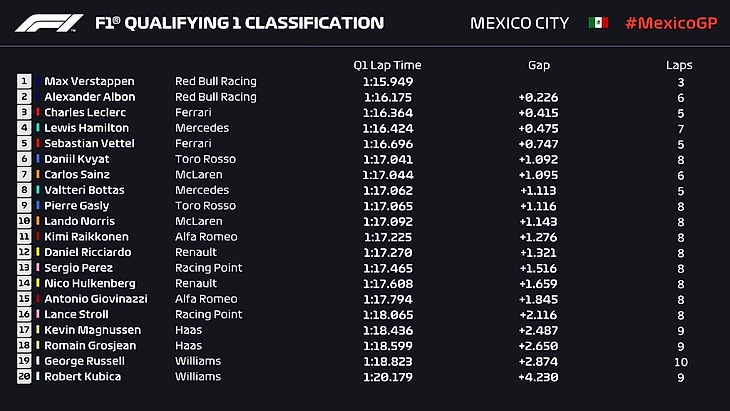Viewport: 730px width, 411px height.
Task: Click the Mexican flag icon
Action: pos(598,22)
